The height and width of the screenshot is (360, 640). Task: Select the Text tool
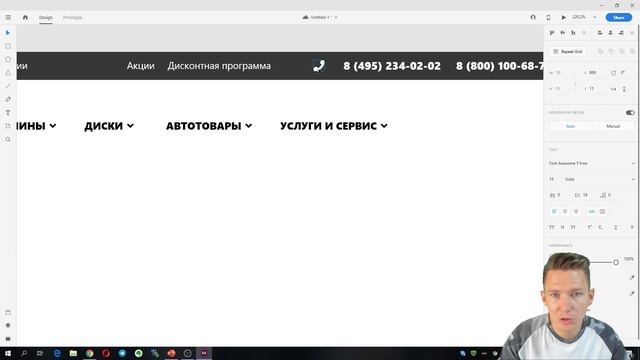coord(8,113)
